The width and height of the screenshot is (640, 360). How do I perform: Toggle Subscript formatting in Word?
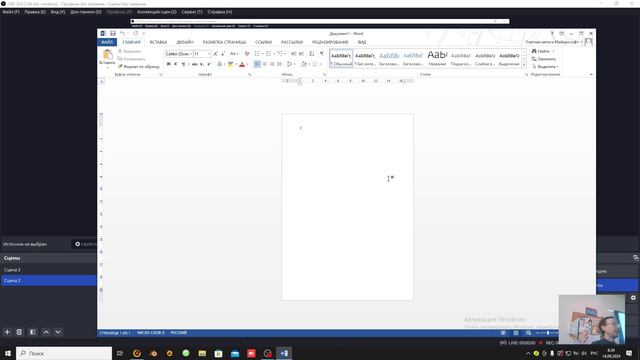[x=202, y=64]
